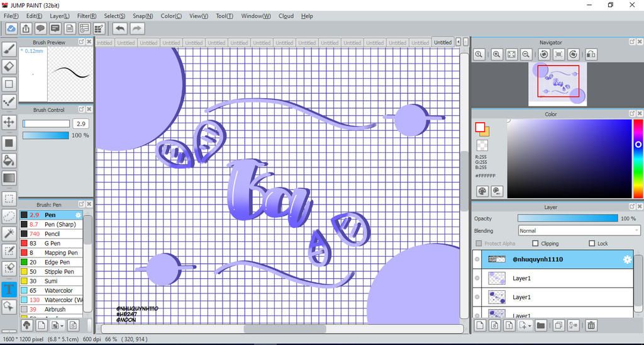Select the Airbrush brush

52,309
